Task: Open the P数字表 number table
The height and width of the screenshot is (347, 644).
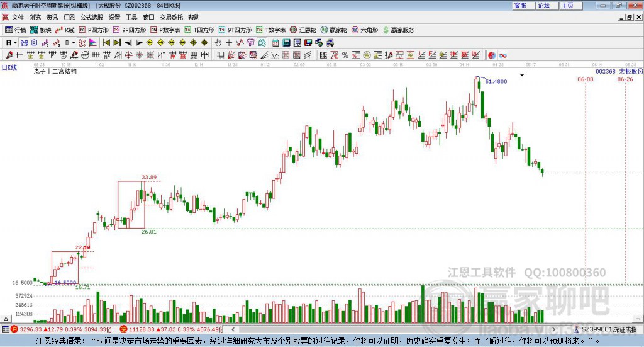Action: coord(165,30)
